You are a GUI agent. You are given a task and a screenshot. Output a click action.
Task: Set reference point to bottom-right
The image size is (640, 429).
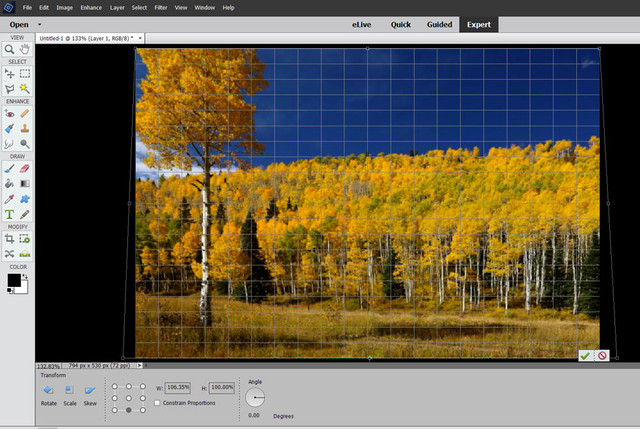(143, 410)
